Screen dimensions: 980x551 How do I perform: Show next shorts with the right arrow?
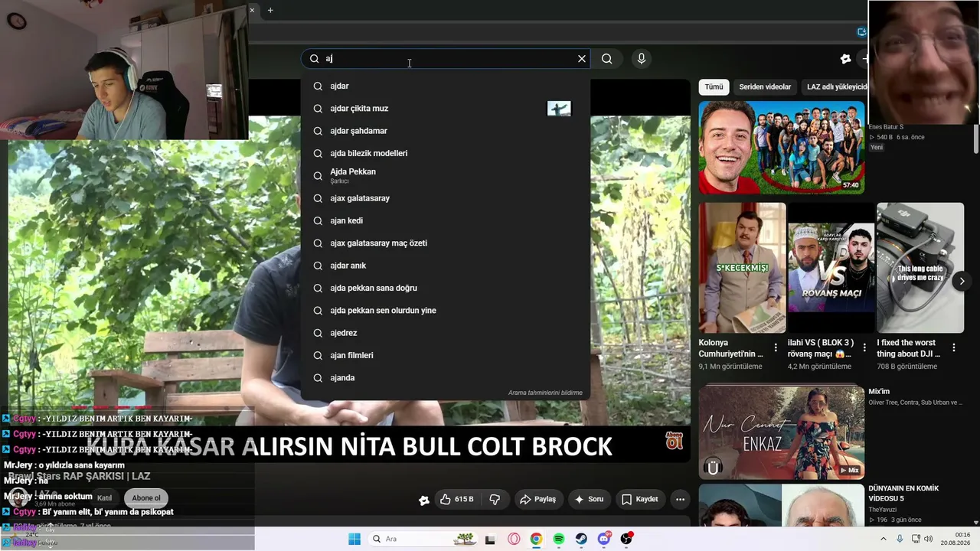point(962,281)
